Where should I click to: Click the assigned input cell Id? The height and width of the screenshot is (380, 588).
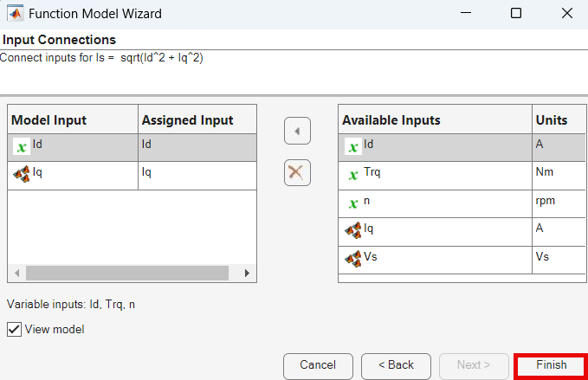coord(197,147)
